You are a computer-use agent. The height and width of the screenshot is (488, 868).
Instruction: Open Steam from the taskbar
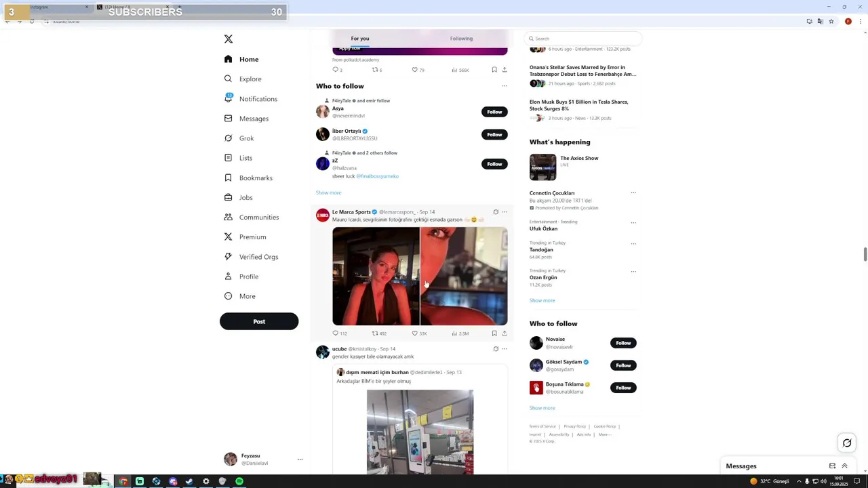pyautogui.click(x=189, y=481)
